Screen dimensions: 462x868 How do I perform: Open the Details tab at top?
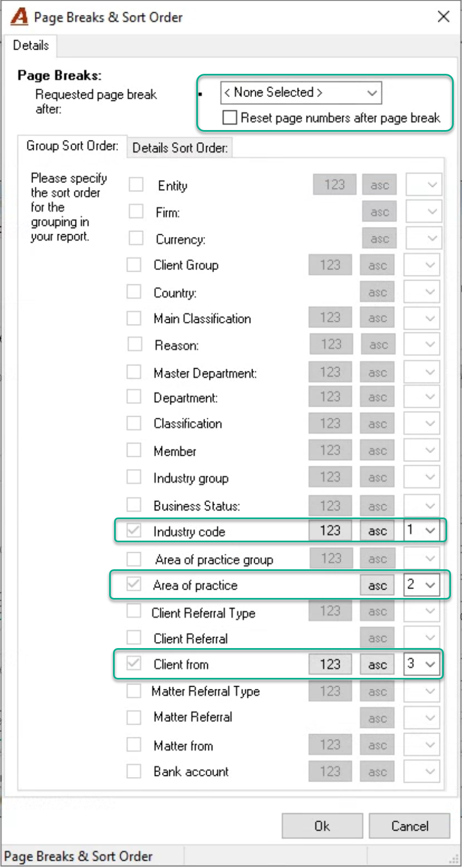31,46
